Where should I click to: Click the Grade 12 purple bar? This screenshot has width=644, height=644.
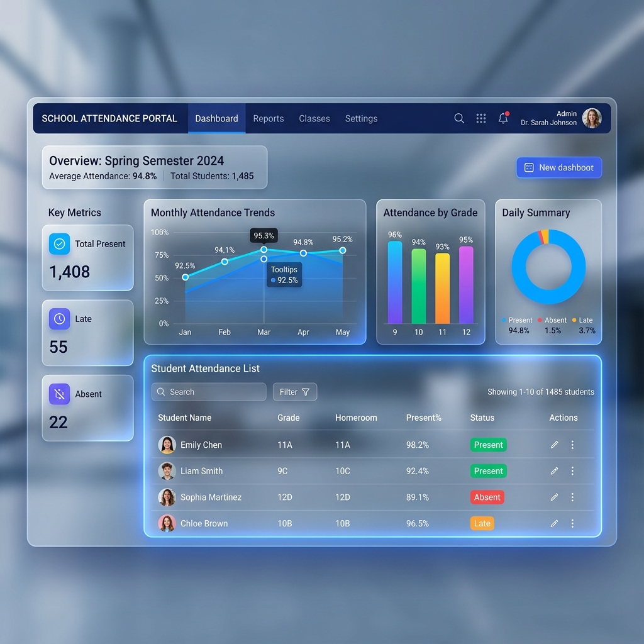coord(466,285)
